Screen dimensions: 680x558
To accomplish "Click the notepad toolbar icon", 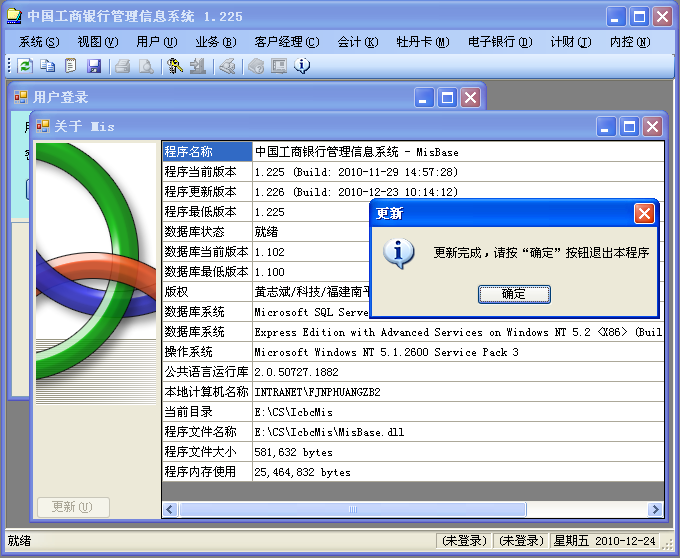I will pyautogui.click(x=70, y=66).
